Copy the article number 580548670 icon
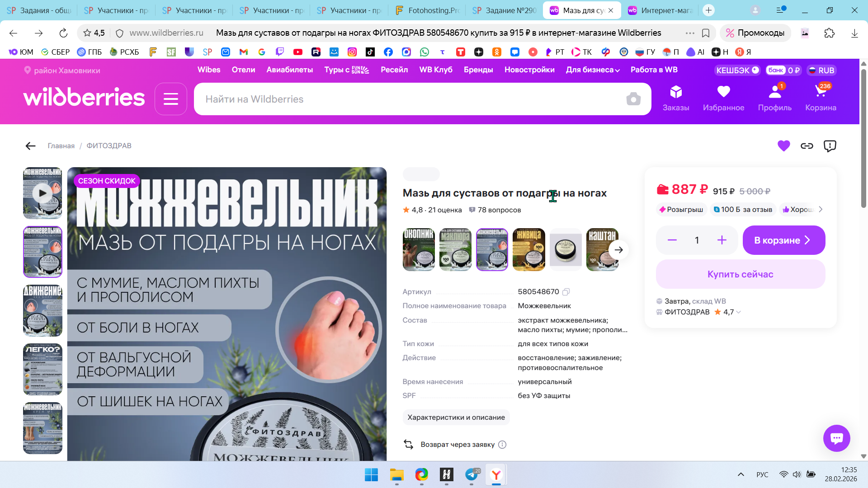Screen dimensions: 868x488 point(566,292)
